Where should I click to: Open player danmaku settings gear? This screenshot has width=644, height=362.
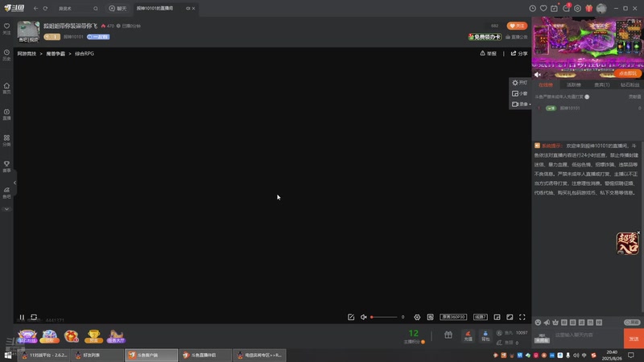417,317
